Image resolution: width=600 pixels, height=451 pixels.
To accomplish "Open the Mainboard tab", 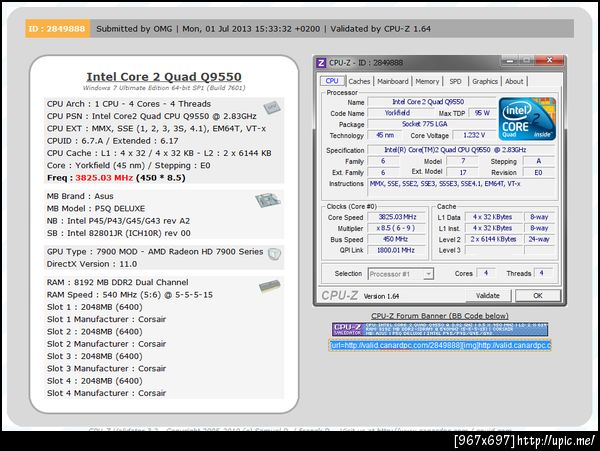I will 393,81.
